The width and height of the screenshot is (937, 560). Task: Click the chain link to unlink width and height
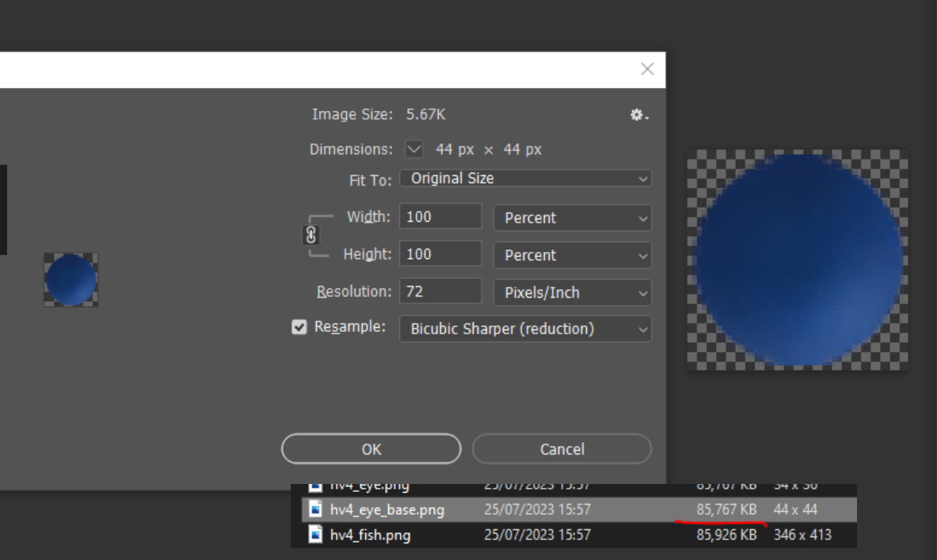coord(311,234)
